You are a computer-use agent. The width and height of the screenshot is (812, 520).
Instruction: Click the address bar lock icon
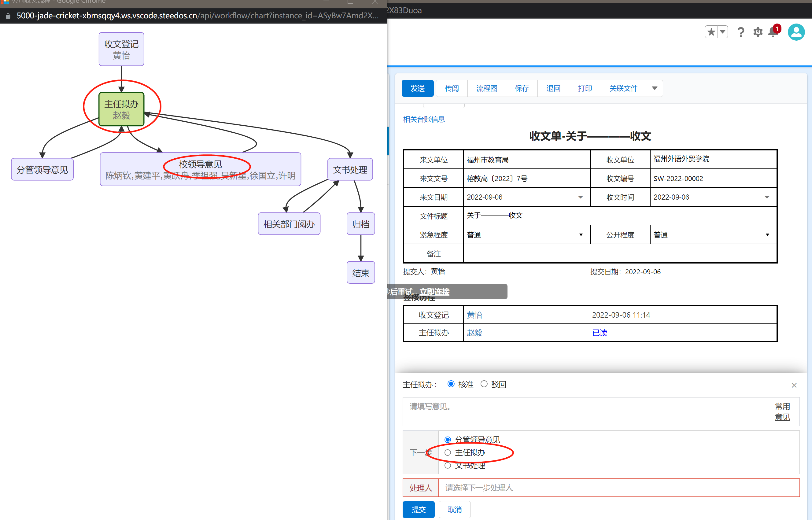pyautogui.click(x=8, y=16)
